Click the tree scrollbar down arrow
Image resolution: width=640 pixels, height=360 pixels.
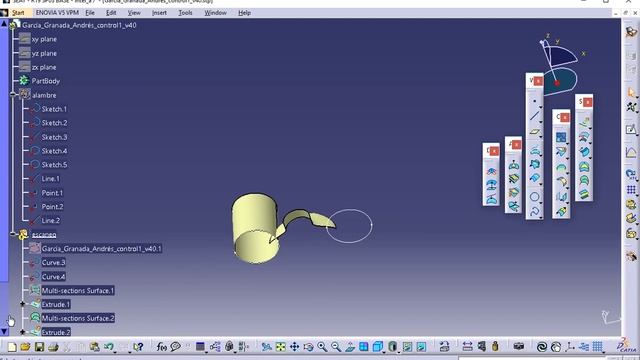pos(4,331)
